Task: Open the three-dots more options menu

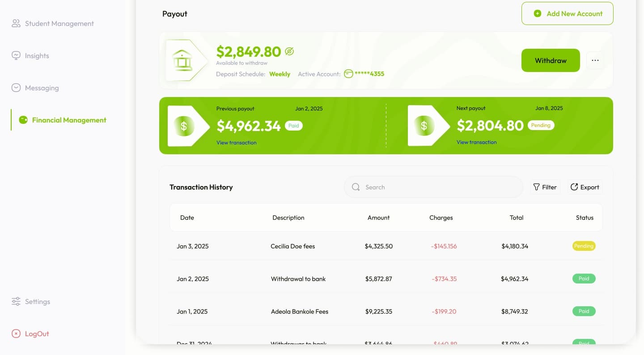Action: (x=595, y=60)
